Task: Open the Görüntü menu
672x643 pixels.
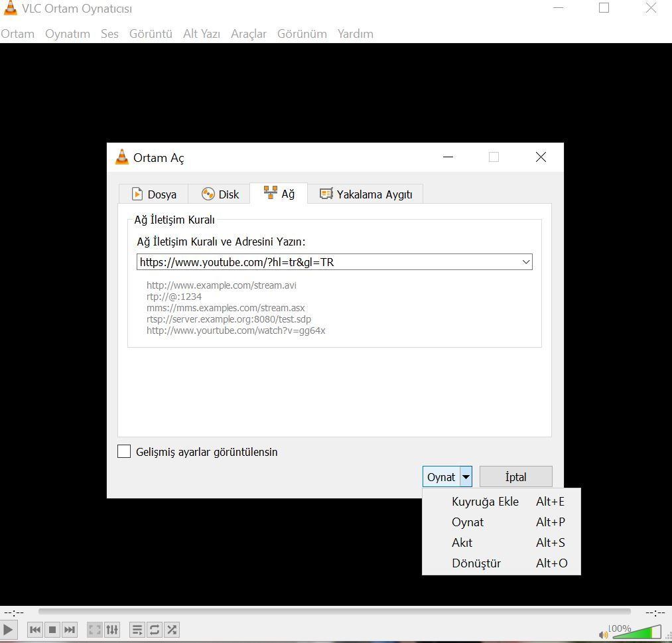Action: click(151, 33)
